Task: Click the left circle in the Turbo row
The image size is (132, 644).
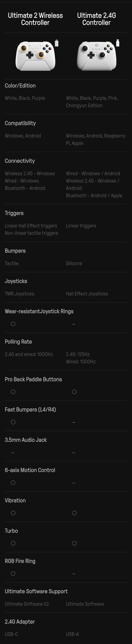Action: [13, 543]
